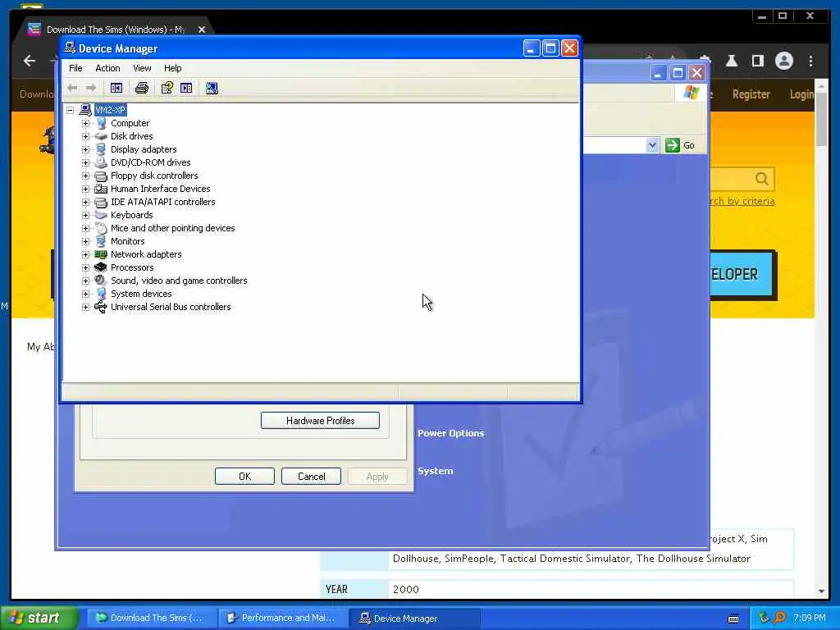The height and width of the screenshot is (630, 840).
Task: Click the Hardware Profiles button
Action: point(321,421)
